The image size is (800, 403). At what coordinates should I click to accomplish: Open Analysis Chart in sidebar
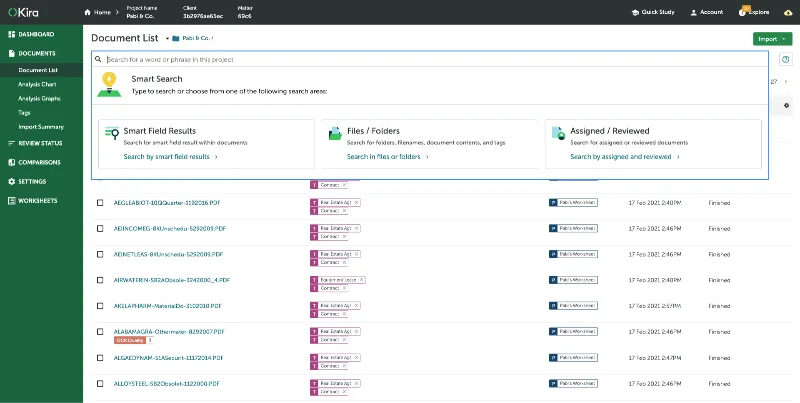(38, 84)
